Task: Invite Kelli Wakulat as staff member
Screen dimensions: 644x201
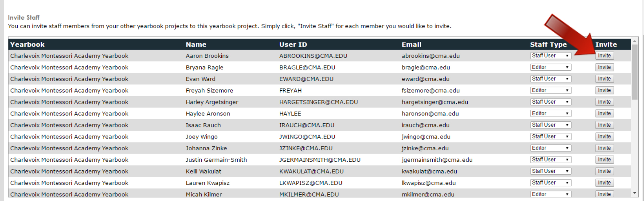Action: [604, 171]
